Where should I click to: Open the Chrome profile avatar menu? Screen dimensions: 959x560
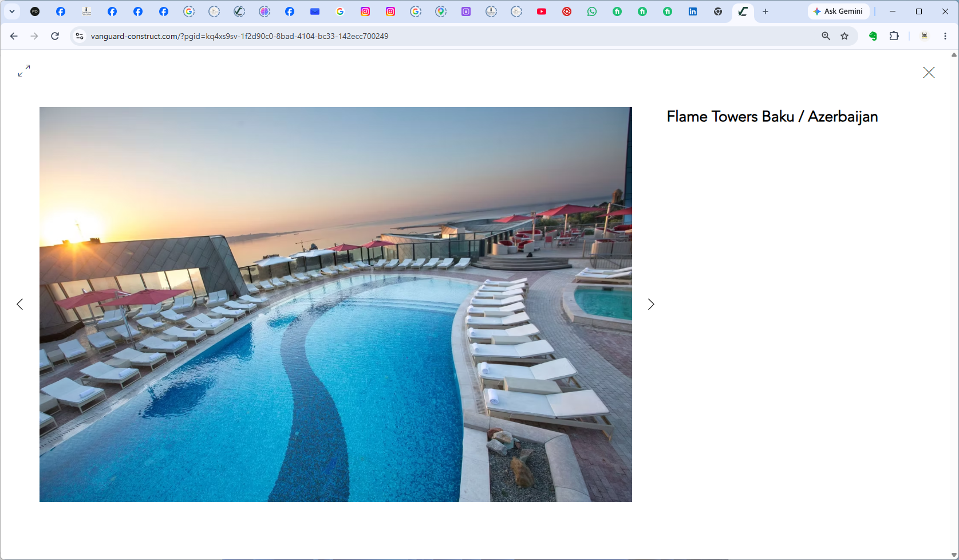[924, 36]
